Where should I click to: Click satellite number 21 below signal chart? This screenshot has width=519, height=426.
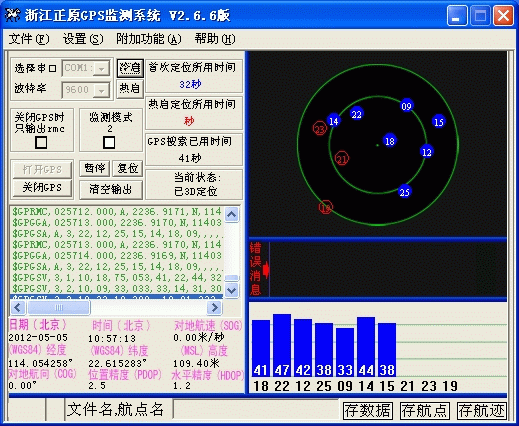pos(408,386)
